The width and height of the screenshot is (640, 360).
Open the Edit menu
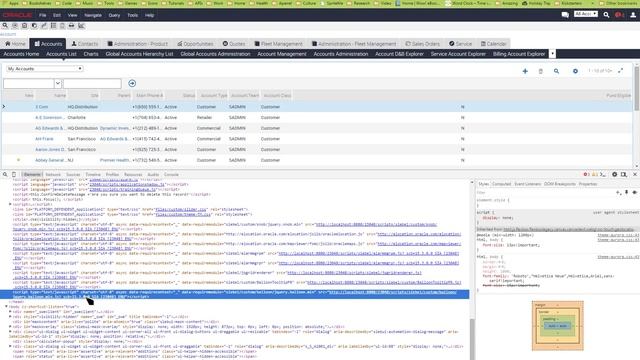pyautogui.click(x=57, y=15)
